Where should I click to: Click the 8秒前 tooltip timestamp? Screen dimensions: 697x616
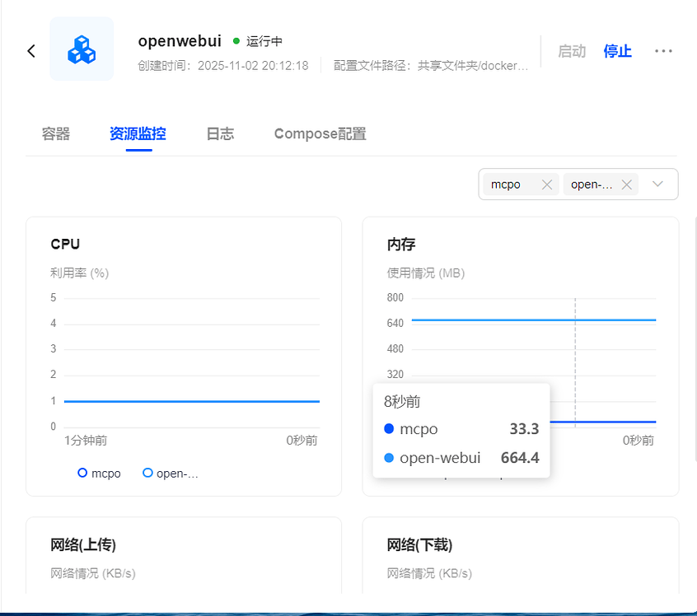(x=402, y=402)
